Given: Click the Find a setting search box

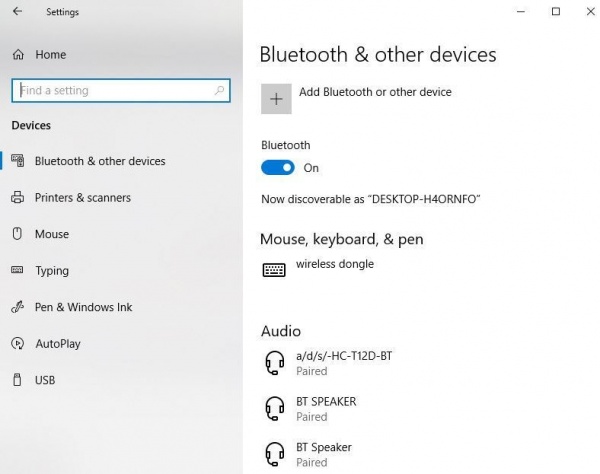Looking at the screenshot, I should click(x=110, y=90).
